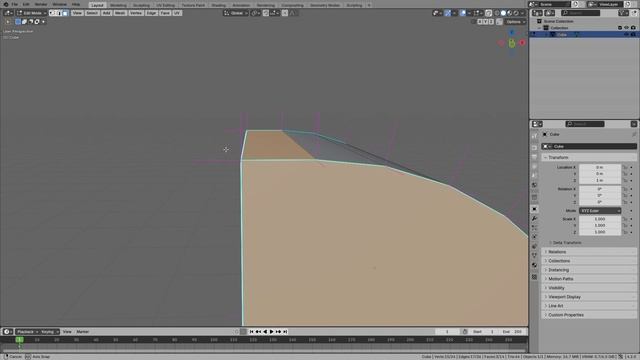Image resolution: width=640 pixels, height=360 pixels.
Task: Open the Options popover in viewport
Action: [x=515, y=22]
